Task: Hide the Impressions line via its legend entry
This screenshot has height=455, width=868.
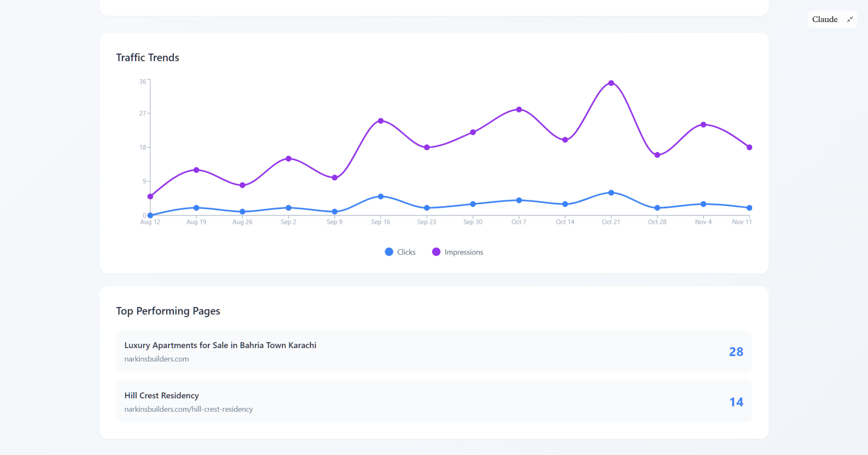Action: (464, 252)
